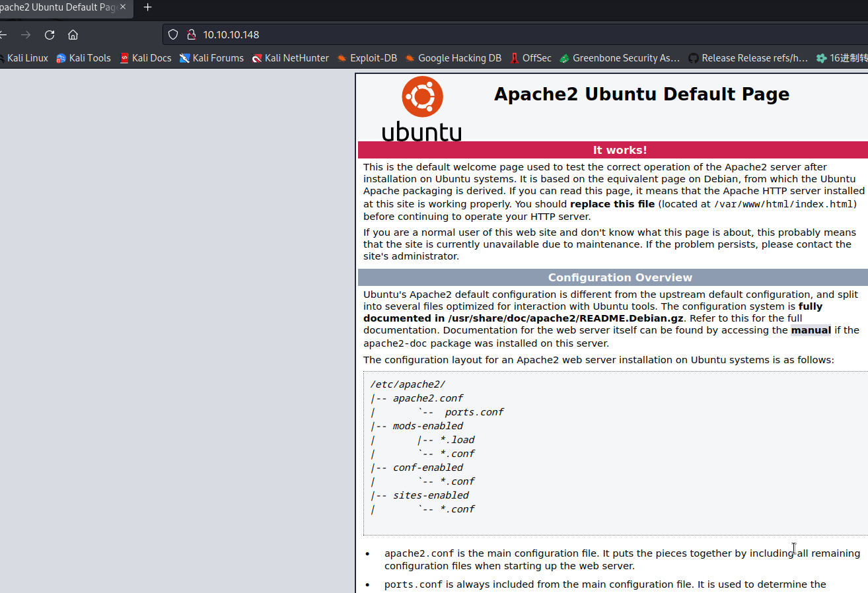The height and width of the screenshot is (593, 868).
Task: Open the Google Hacking DB bookmark
Action: 453,58
